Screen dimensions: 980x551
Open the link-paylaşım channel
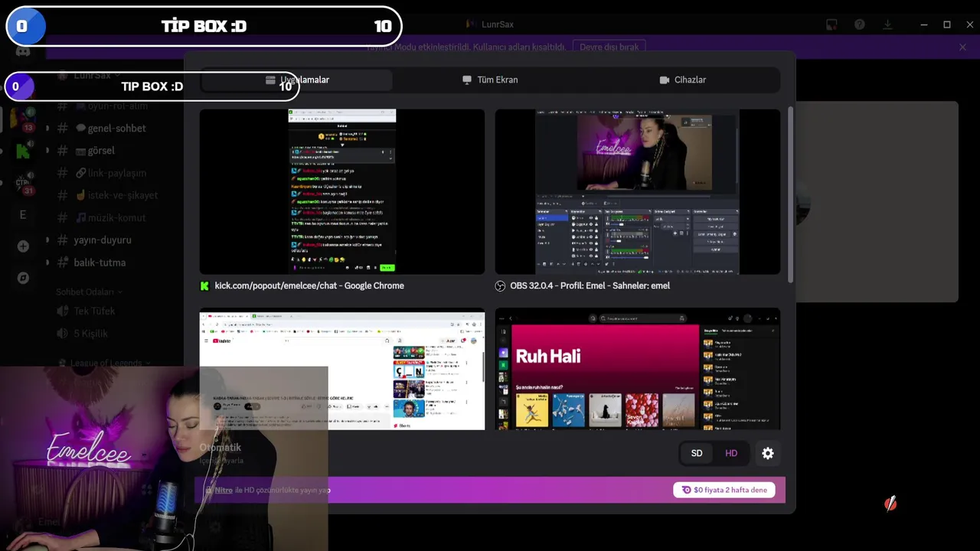[x=116, y=173]
